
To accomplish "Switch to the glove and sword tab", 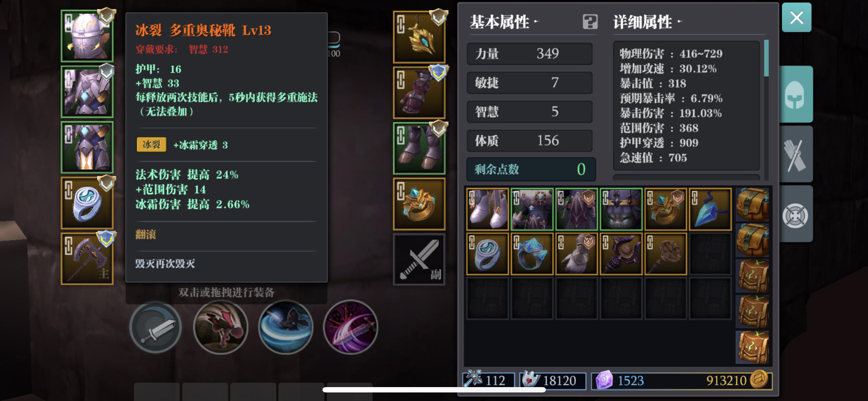I will tap(796, 154).
